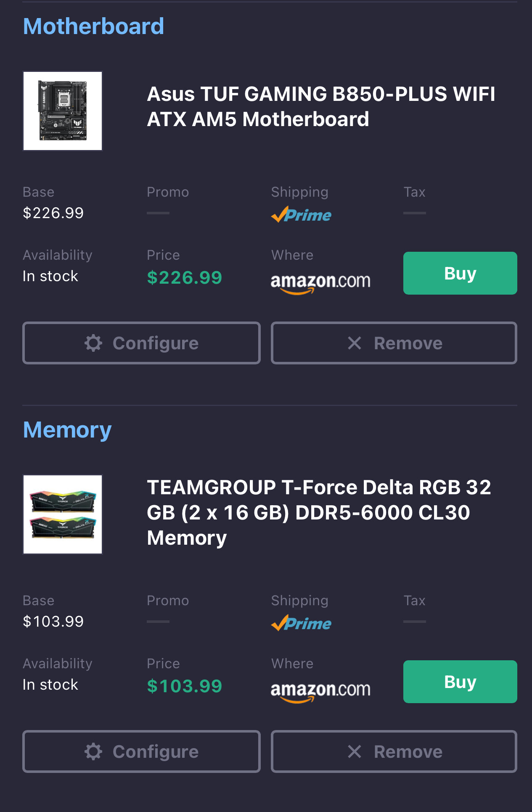
Task: Click the gear icon in motherboard Configure
Action: (x=93, y=343)
